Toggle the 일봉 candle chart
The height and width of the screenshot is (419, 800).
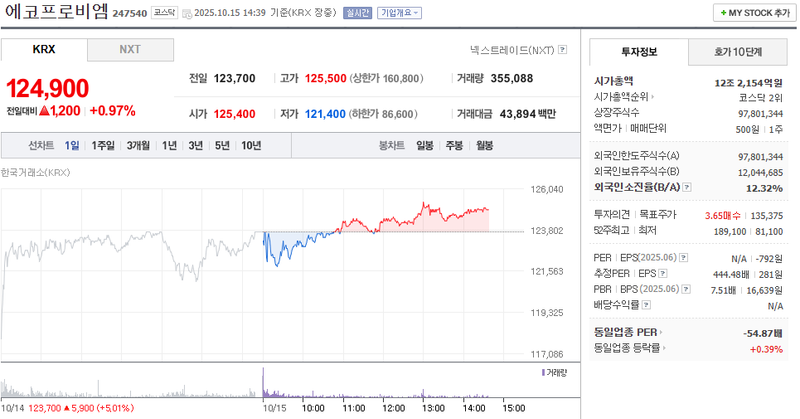pos(424,145)
